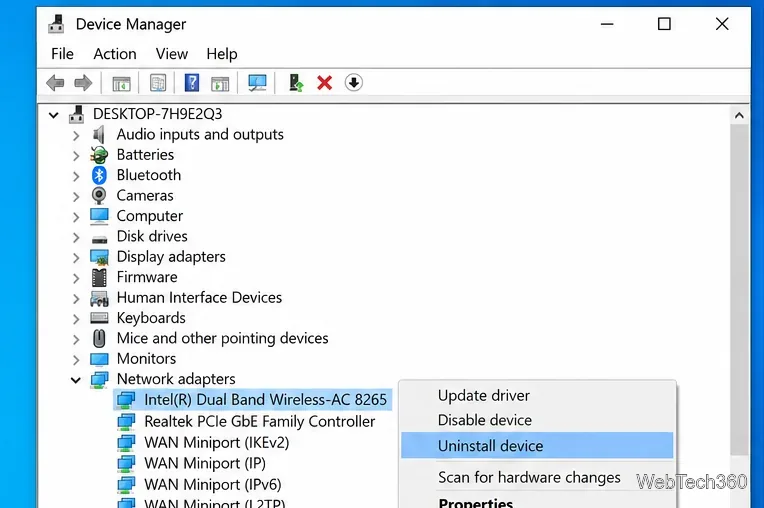Click the Disk drives category icon
The image size is (764, 508).
(99, 239)
